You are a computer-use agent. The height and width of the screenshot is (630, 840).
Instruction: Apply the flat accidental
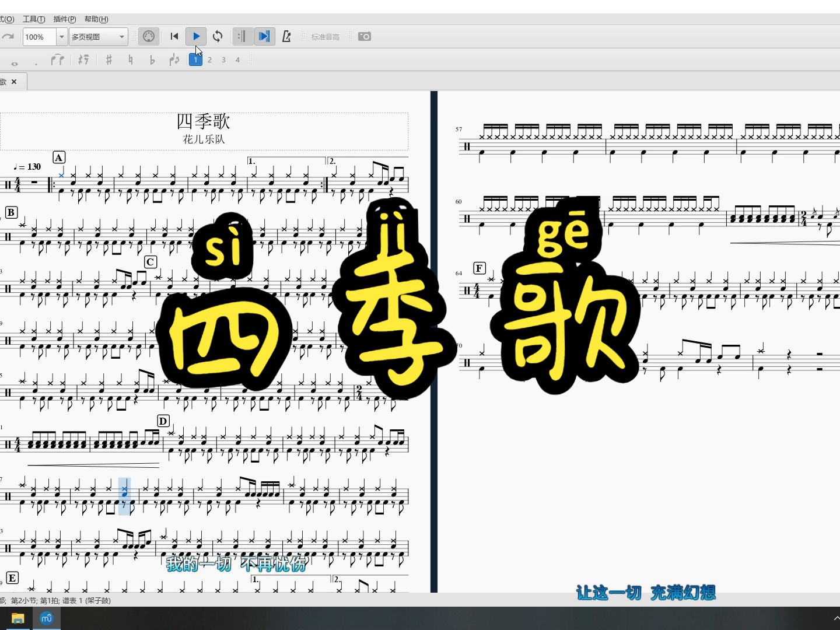coord(152,60)
